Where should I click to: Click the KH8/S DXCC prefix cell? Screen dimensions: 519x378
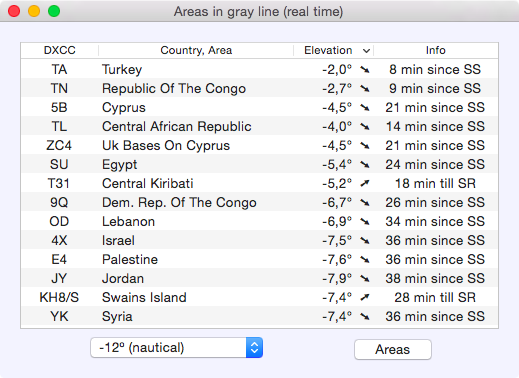coord(59,297)
